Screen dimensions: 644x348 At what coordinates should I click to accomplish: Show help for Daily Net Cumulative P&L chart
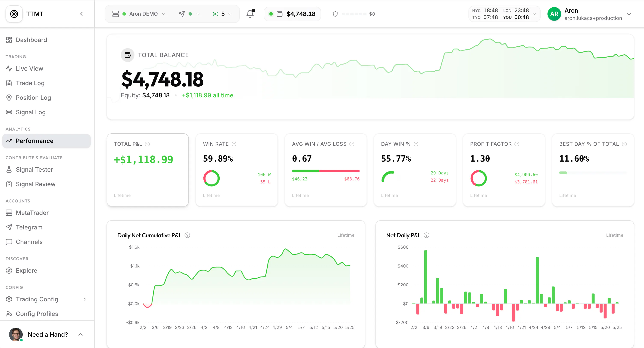point(187,235)
